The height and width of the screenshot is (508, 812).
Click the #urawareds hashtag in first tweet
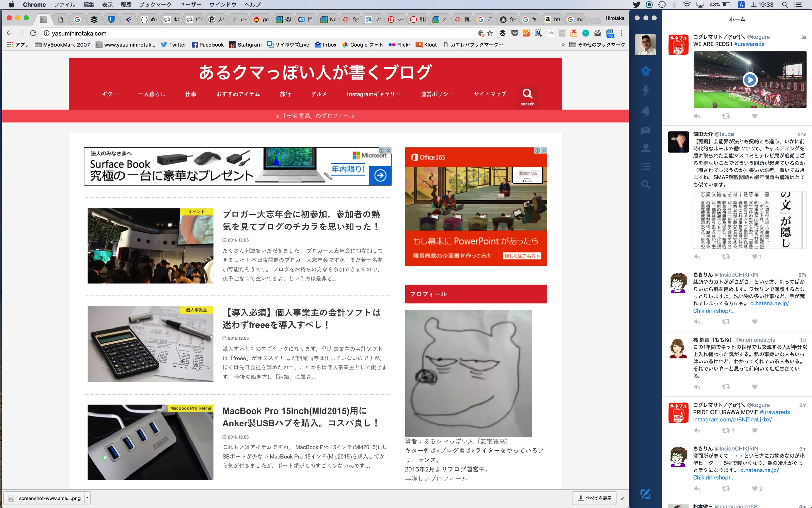(x=749, y=44)
